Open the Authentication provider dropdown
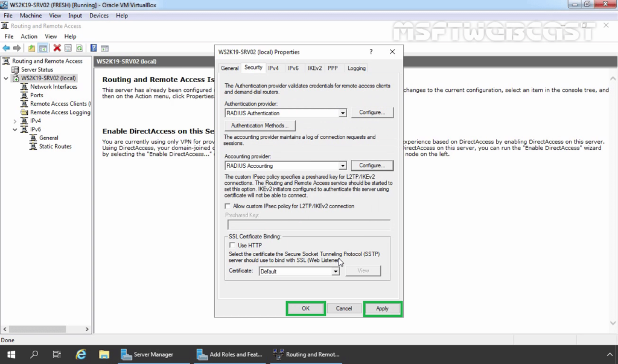 coord(343,113)
